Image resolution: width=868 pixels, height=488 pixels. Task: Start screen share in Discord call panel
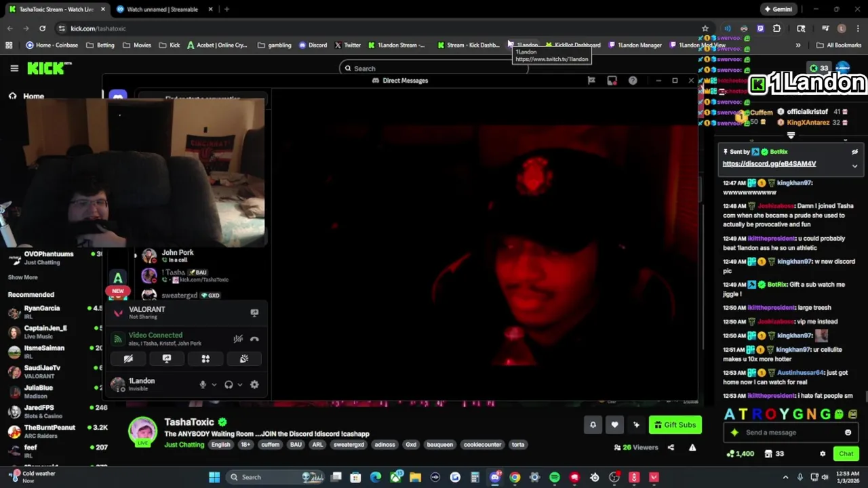tap(167, 359)
